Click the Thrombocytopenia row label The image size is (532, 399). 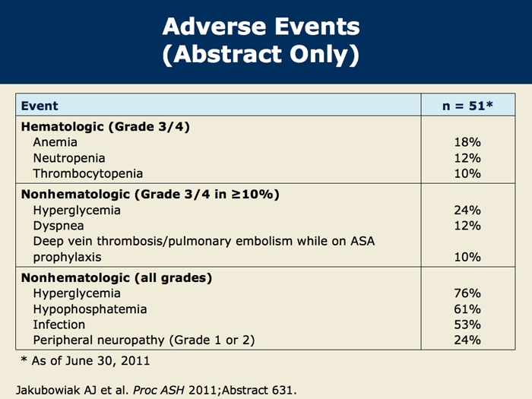88,174
